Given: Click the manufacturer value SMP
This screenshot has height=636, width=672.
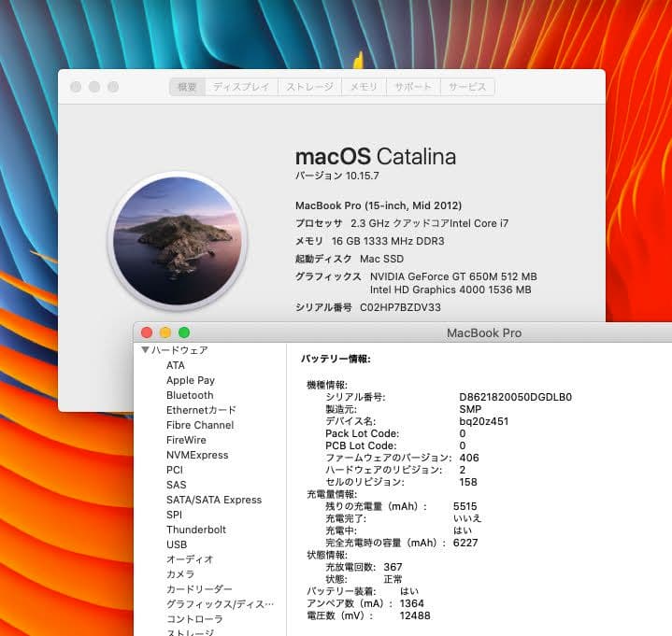Looking at the screenshot, I should tap(470, 409).
